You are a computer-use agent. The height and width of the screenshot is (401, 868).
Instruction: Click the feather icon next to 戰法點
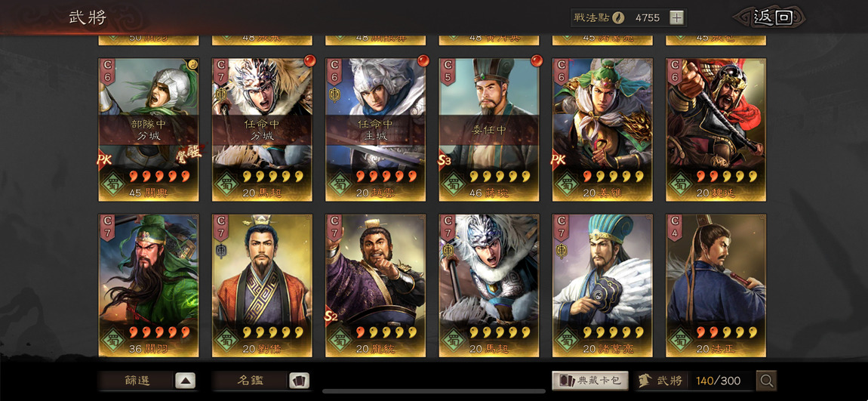coord(617,17)
